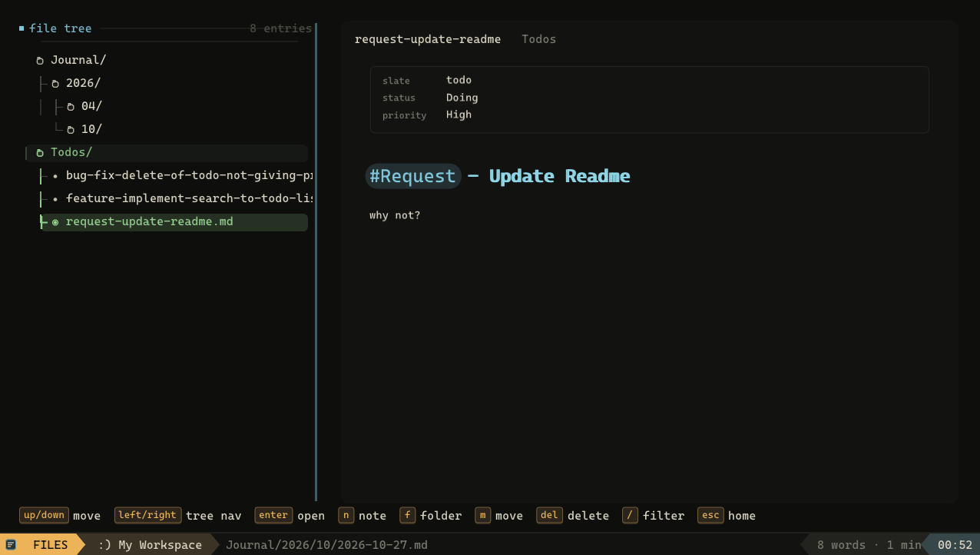This screenshot has height=555, width=980.
Task: Click the left/right key hint
Action: (148, 515)
